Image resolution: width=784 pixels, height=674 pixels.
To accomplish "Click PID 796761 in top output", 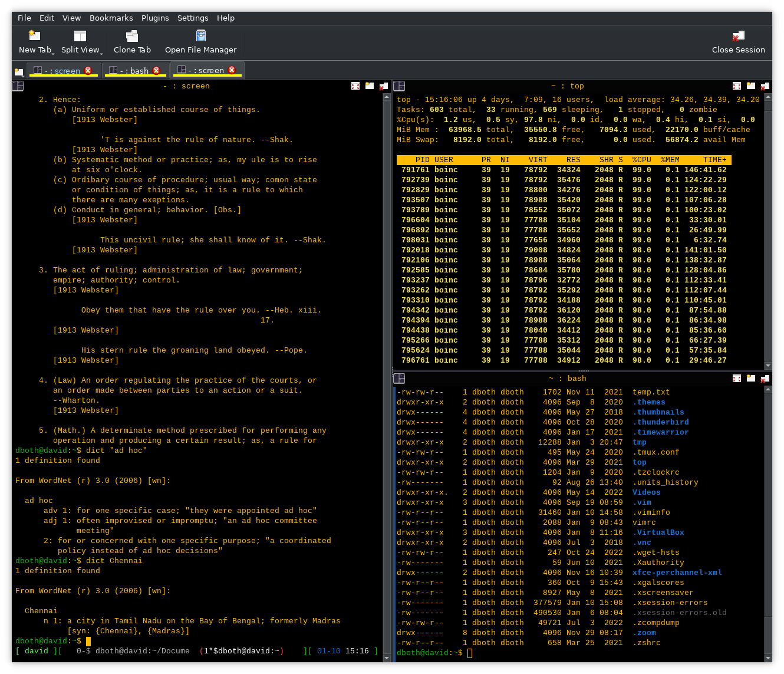I will [416, 360].
